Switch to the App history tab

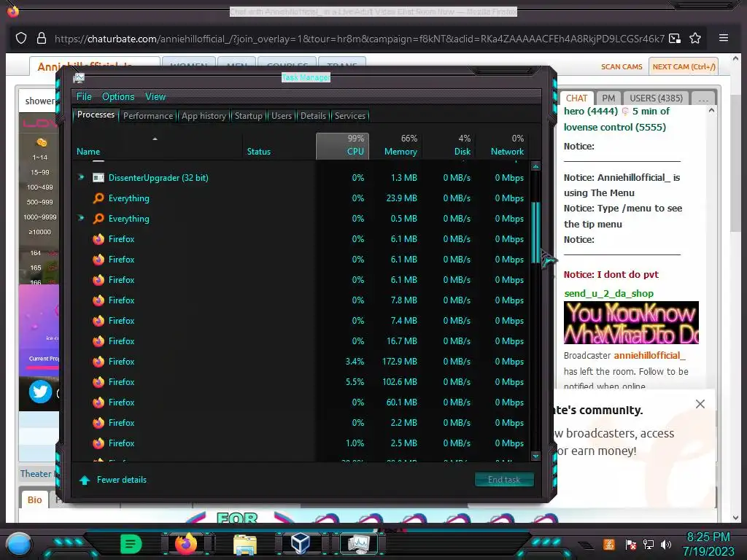coord(204,116)
